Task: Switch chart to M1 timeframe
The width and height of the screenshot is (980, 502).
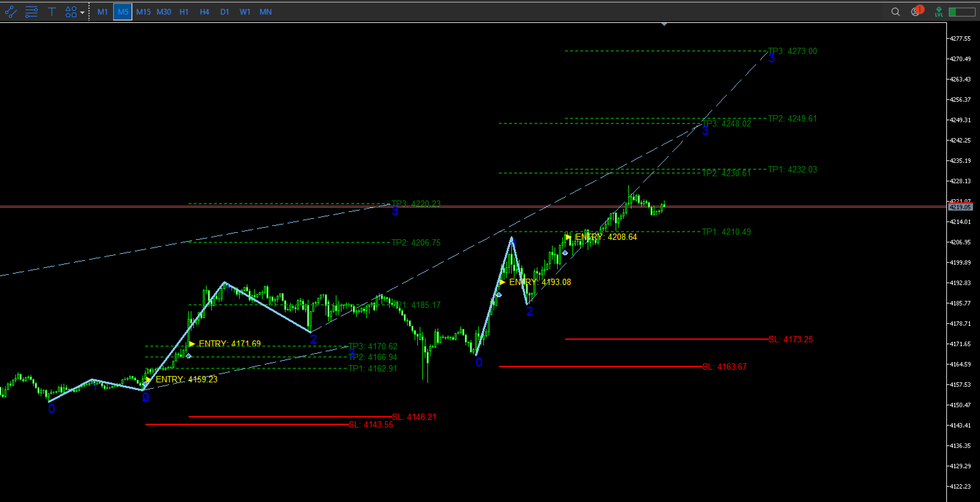Action: (x=102, y=11)
